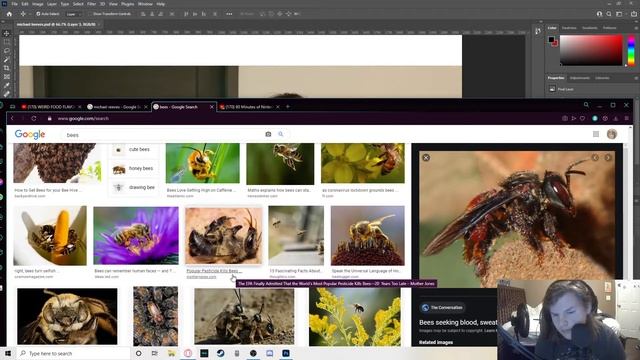Click the 'cute bees' related search
This screenshot has width=640, height=360.
[134, 150]
